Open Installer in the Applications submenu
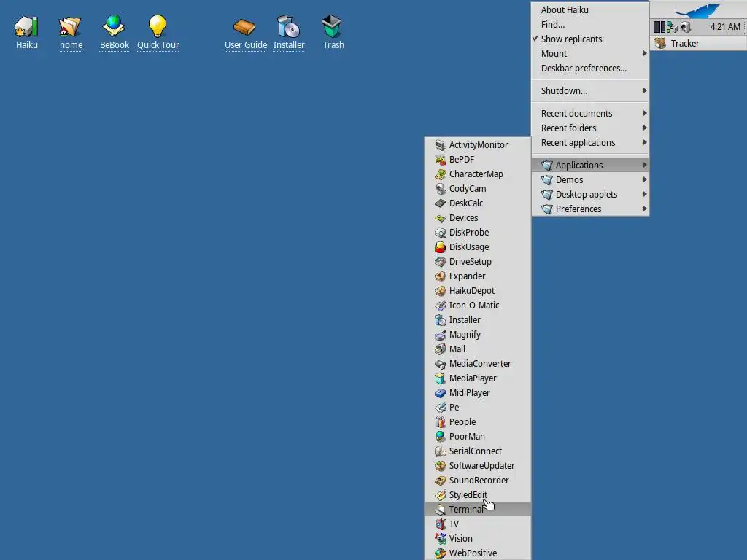 [478, 320]
